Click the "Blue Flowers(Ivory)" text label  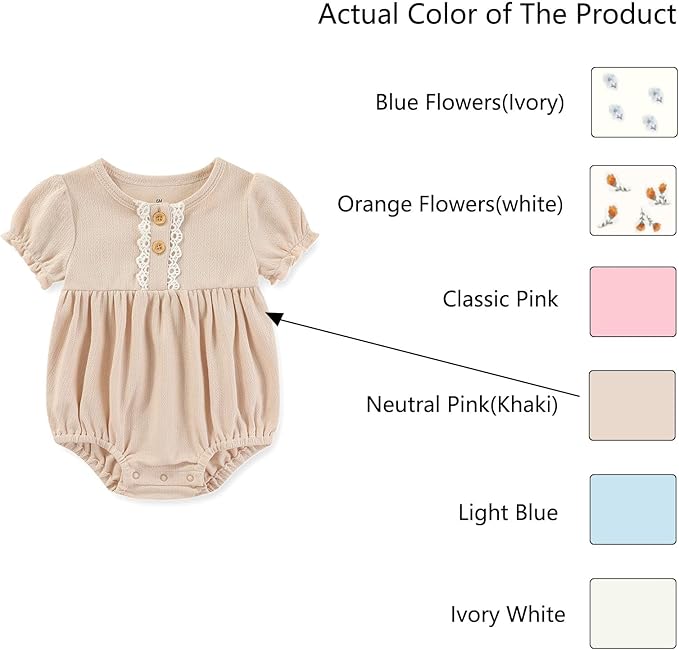pos(470,102)
